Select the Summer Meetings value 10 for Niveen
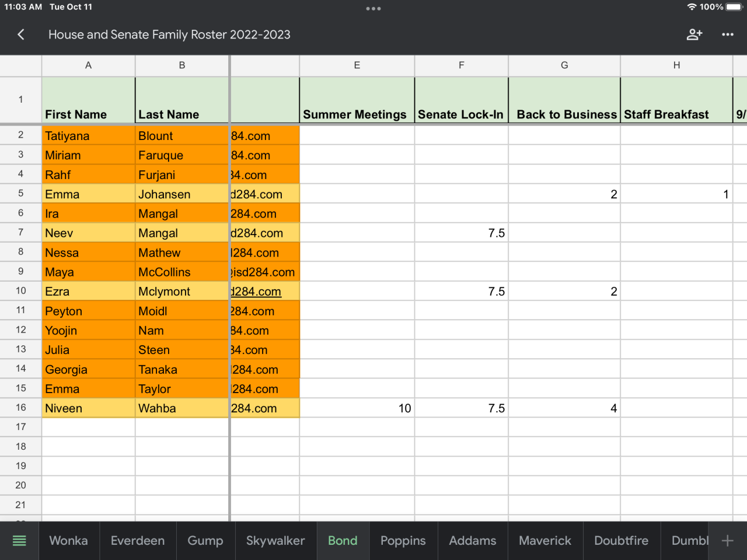This screenshot has height=560, width=747. pyautogui.click(x=357, y=408)
